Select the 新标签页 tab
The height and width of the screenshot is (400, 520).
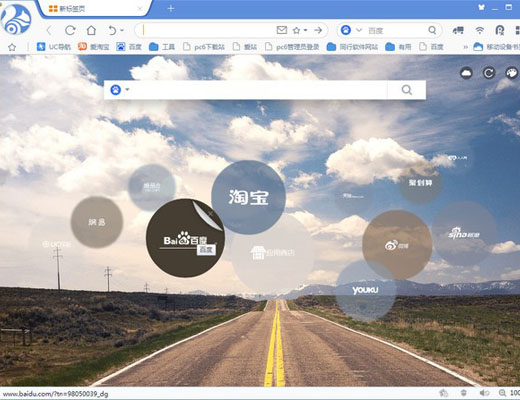[x=94, y=9]
